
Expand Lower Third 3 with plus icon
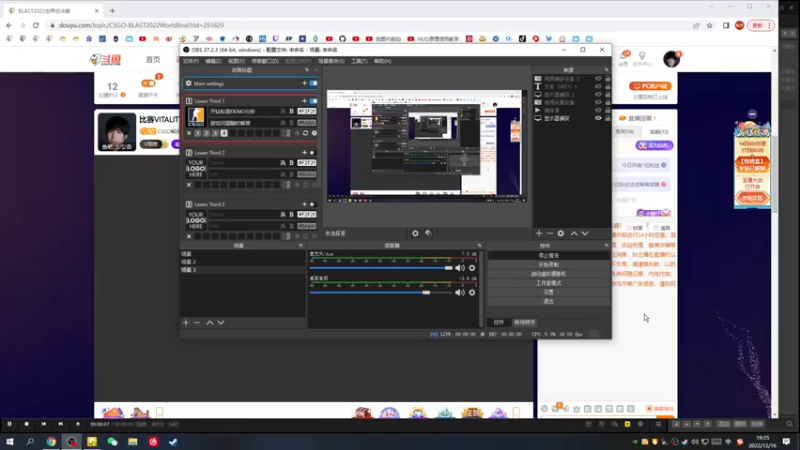[305, 204]
